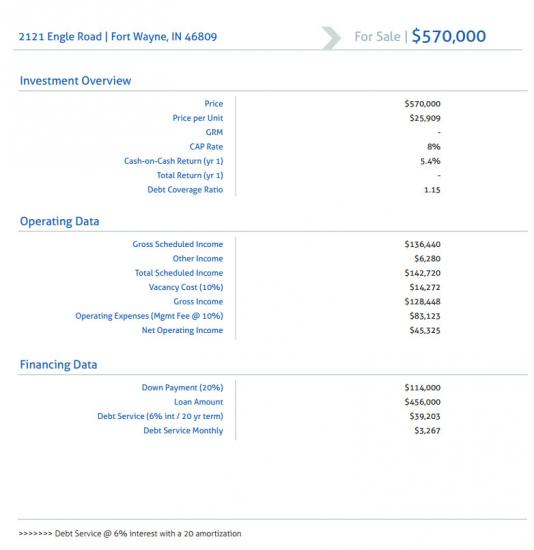The width and height of the screenshot is (534, 550).
Task: Click the 2121 Engle Road address heading
Action: point(118,36)
